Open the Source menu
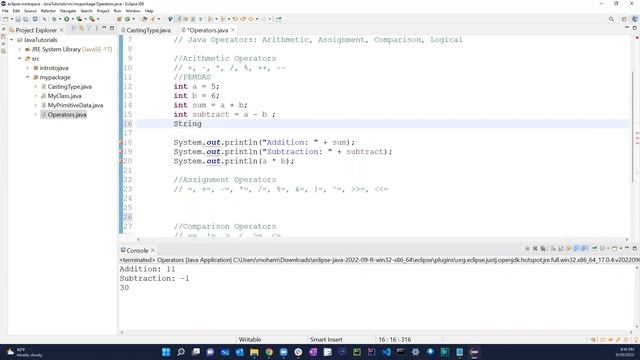Image resolution: width=640 pixels, height=360 pixels. coord(30,11)
